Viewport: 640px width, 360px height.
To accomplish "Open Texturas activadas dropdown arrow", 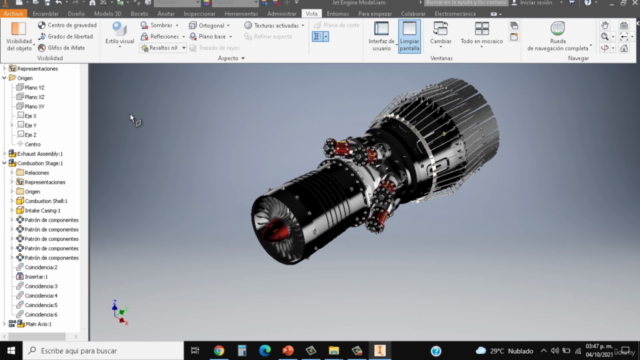I will pos(303,25).
